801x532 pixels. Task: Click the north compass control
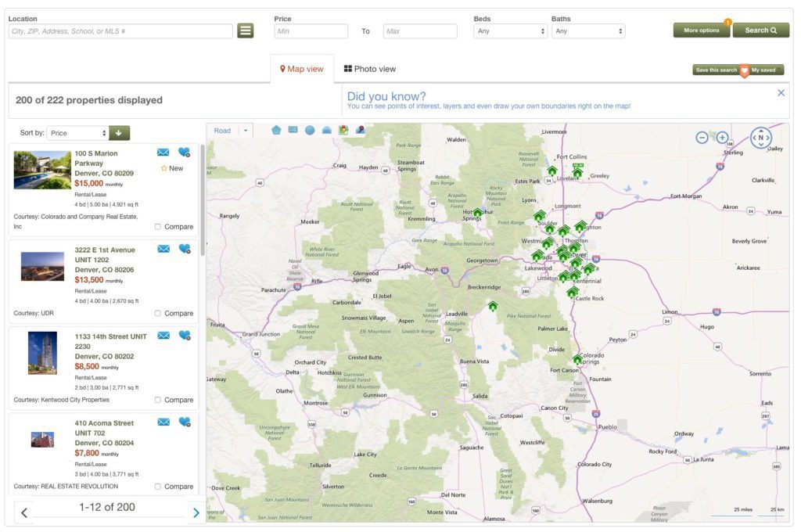[x=760, y=137]
